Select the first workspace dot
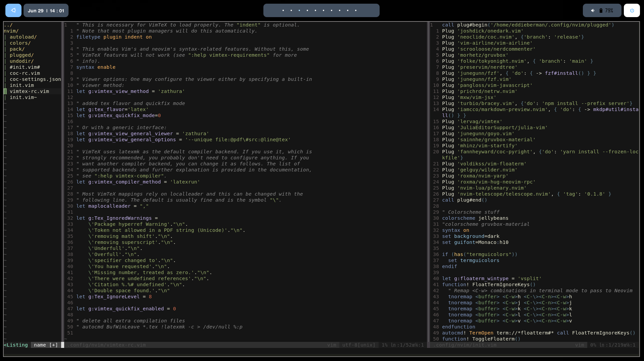This screenshot has width=644, height=361. pos(283,10)
